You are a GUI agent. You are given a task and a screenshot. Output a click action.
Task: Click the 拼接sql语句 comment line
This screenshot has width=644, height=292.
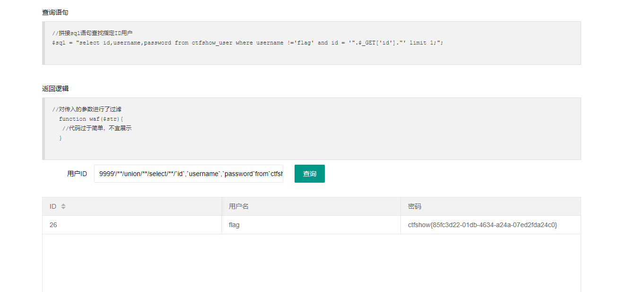pyautogui.click(x=92, y=33)
